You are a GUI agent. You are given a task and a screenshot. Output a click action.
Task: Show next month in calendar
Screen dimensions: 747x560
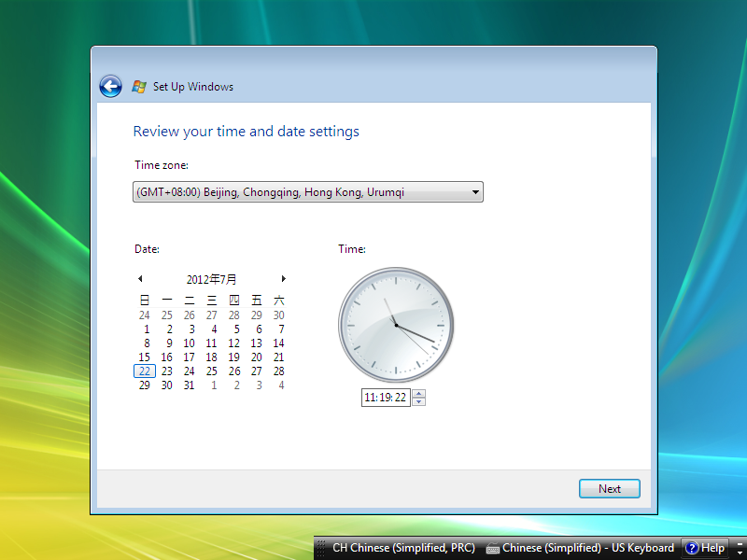(x=284, y=278)
